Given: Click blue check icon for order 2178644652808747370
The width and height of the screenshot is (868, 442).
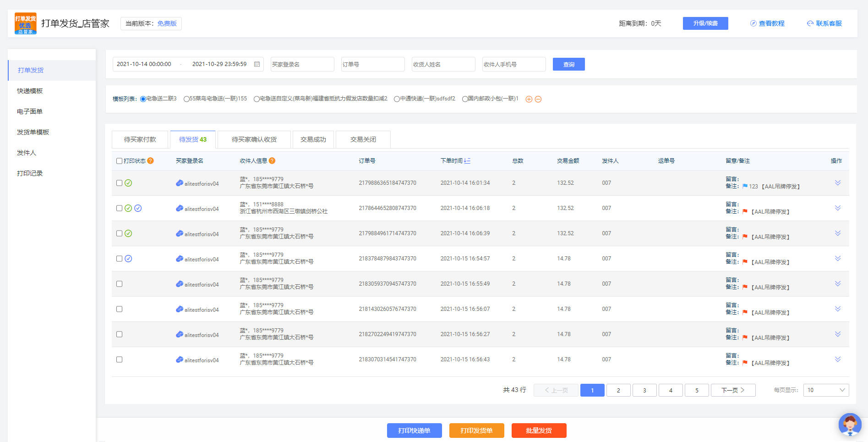Looking at the screenshot, I should (138, 208).
